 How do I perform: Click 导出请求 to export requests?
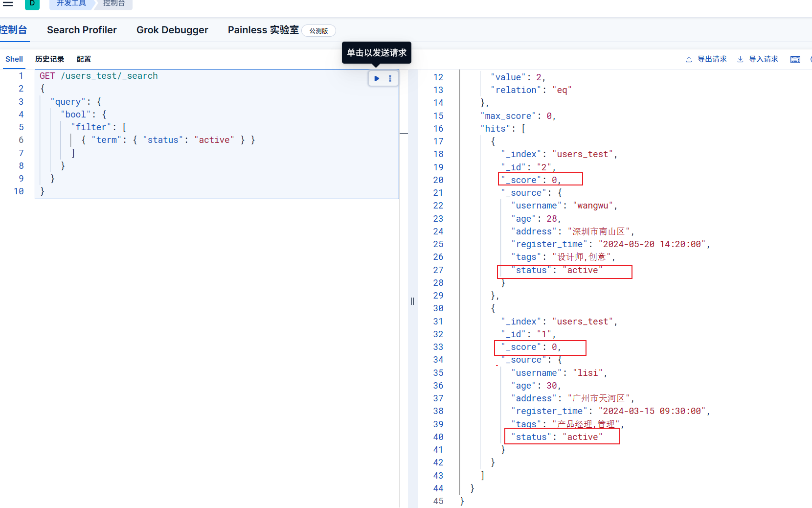pyautogui.click(x=706, y=59)
